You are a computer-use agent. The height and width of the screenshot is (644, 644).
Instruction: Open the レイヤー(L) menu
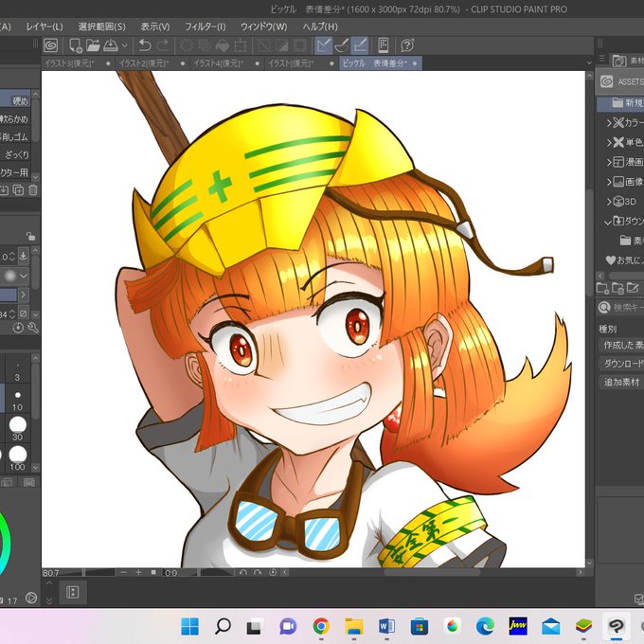[x=45, y=27]
